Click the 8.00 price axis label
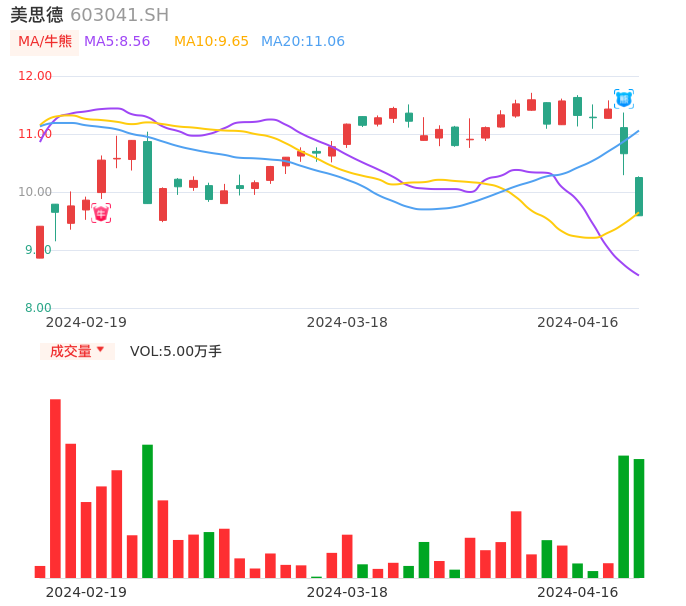 coord(39,308)
